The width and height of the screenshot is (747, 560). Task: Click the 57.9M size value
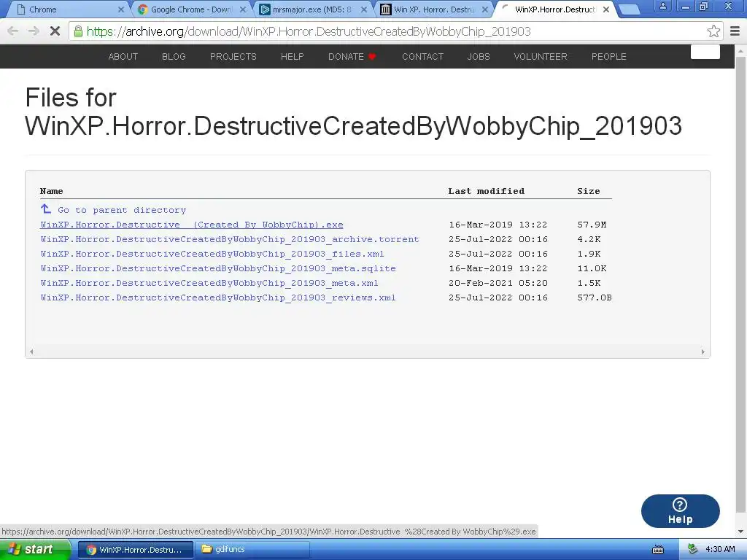coord(592,225)
